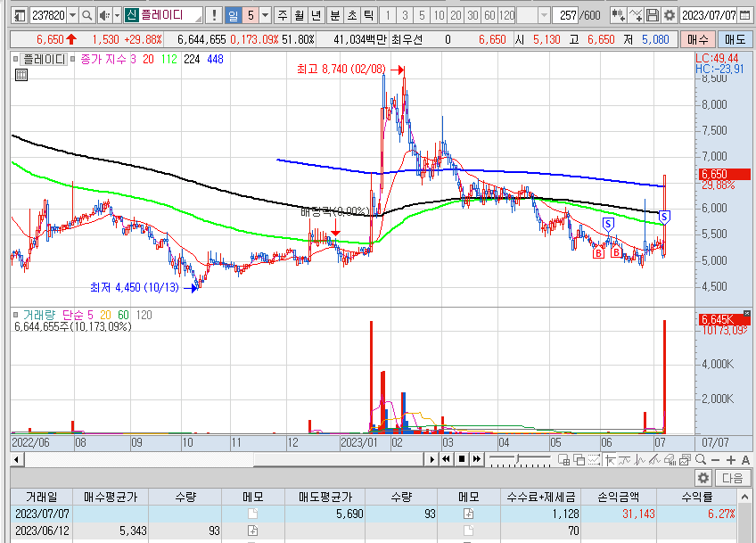Toggle the 120 interval button
The width and height of the screenshot is (756, 543).
coord(506,15)
